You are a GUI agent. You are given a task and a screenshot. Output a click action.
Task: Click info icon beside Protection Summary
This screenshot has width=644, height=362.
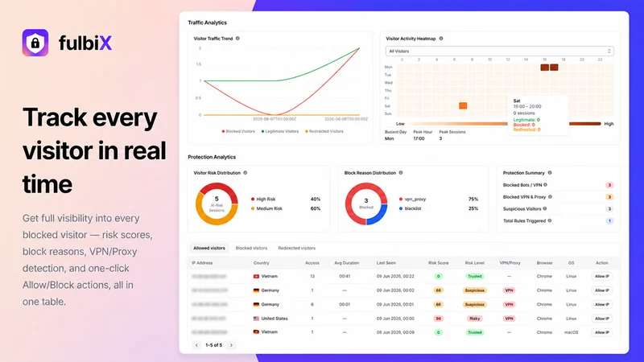coord(550,173)
